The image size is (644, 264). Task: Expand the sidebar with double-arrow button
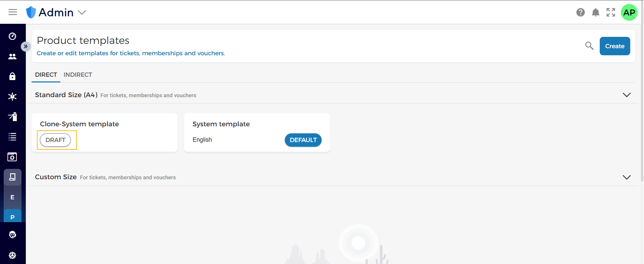tap(26, 46)
